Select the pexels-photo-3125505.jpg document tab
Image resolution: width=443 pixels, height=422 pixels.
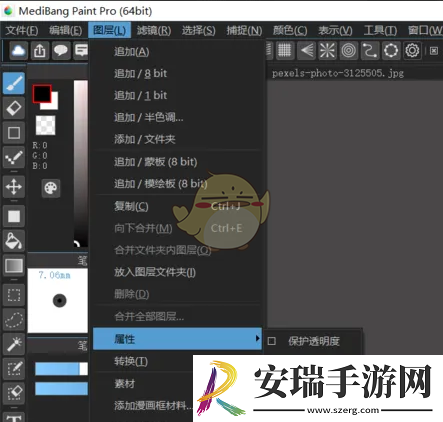[x=338, y=73]
